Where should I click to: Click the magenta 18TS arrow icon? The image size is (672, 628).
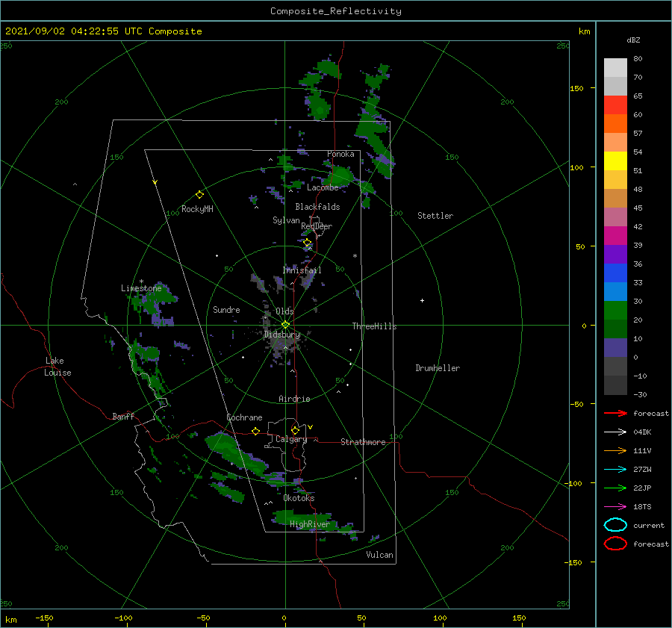615,507
